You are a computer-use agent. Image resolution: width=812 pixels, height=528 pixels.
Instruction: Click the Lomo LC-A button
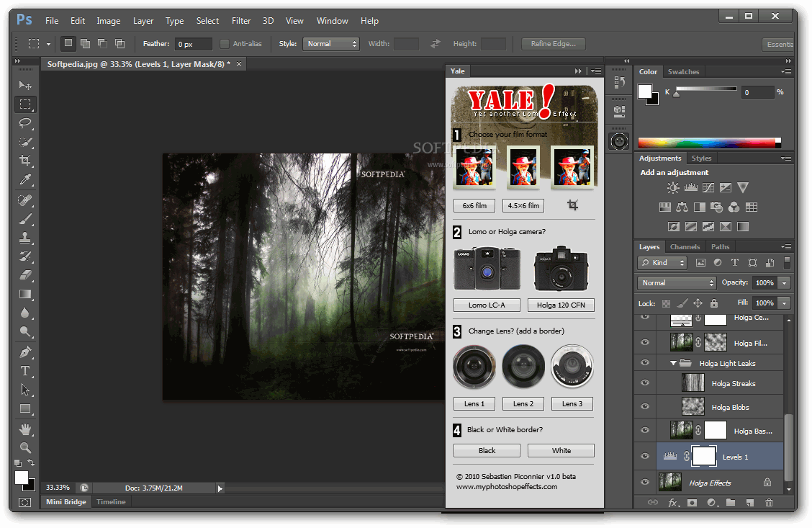(x=487, y=305)
